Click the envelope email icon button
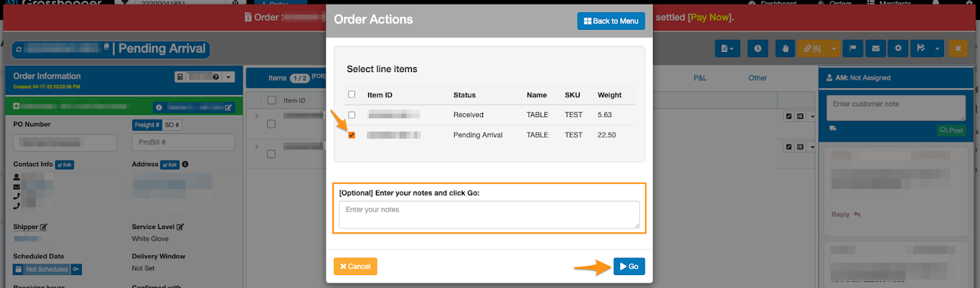 [876, 48]
